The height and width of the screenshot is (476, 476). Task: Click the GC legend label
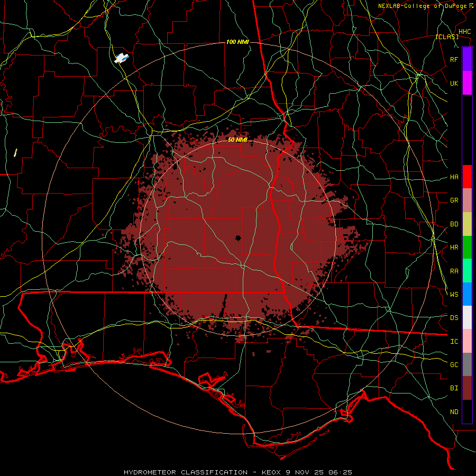(454, 365)
